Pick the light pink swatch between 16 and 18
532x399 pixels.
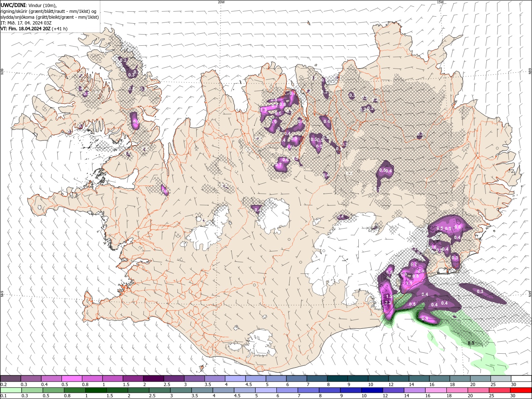[436, 390]
